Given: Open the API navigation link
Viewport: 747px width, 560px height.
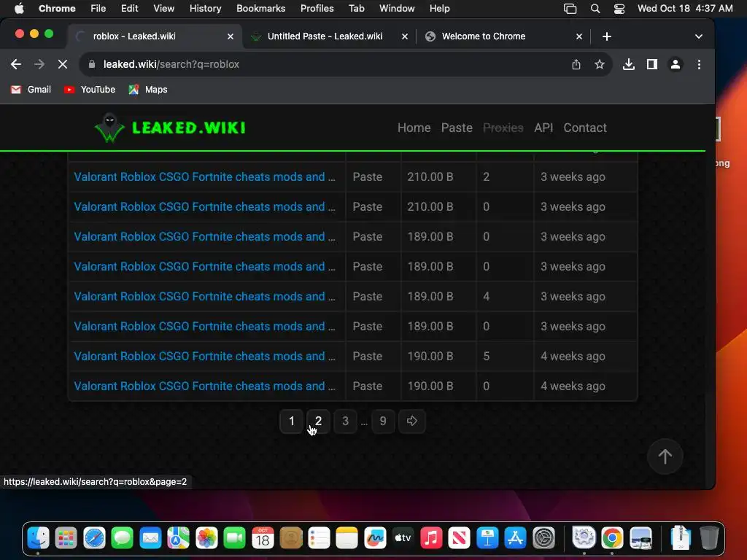Looking at the screenshot, I should point(543,128).
